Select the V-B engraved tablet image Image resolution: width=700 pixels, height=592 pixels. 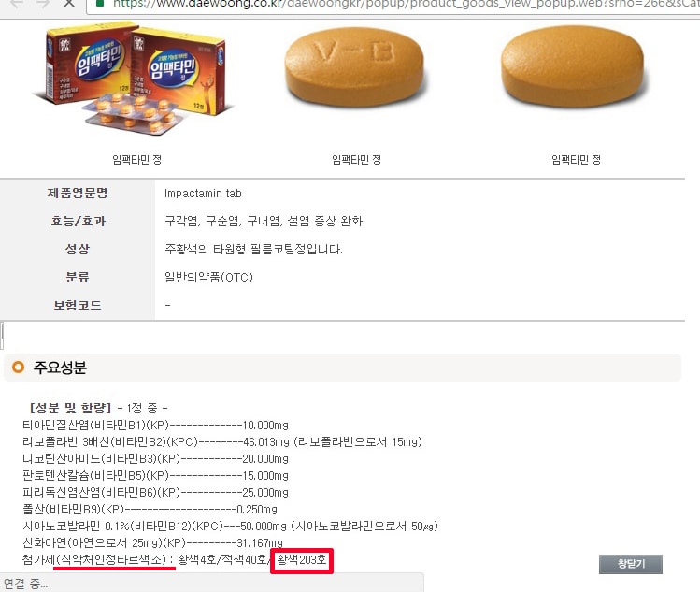click(x=355, y=67)
